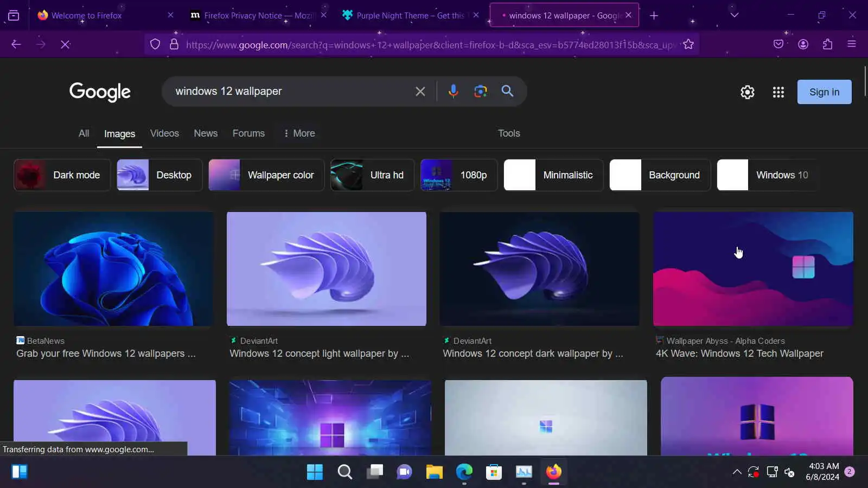Open the BetaNews blue wallpaper thumbnail
868x488 pixels.
[x=113, y=269]
